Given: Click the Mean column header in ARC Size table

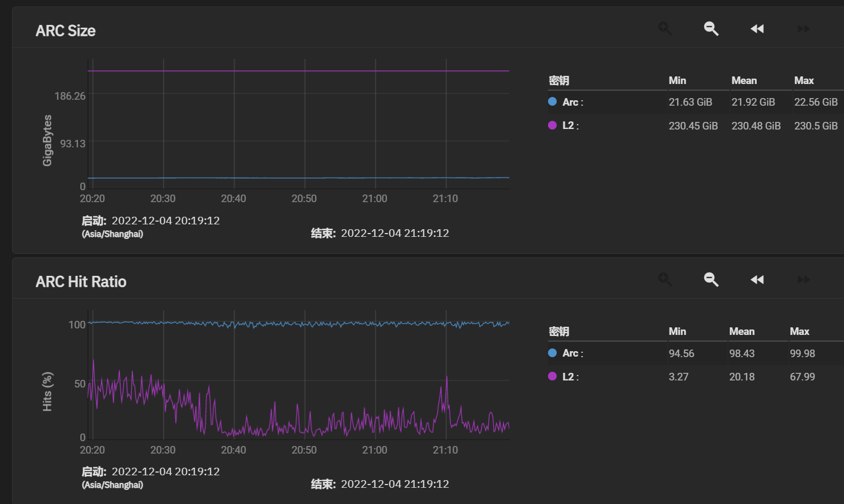Looking at the screenshot, I should tap(744, 81).
